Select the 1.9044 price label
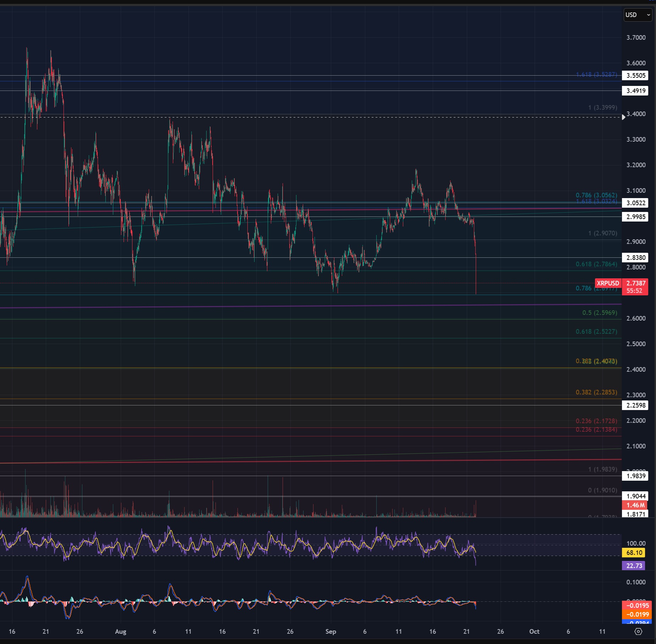The height and width of the screenshot is (644, 656). 635,496
